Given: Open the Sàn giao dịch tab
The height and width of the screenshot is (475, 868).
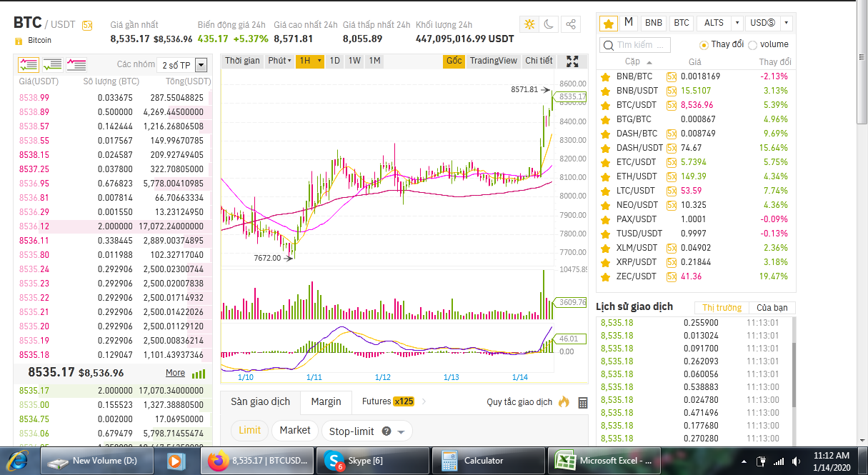Looking at the screenshot, I should click(x=261, y=401).
